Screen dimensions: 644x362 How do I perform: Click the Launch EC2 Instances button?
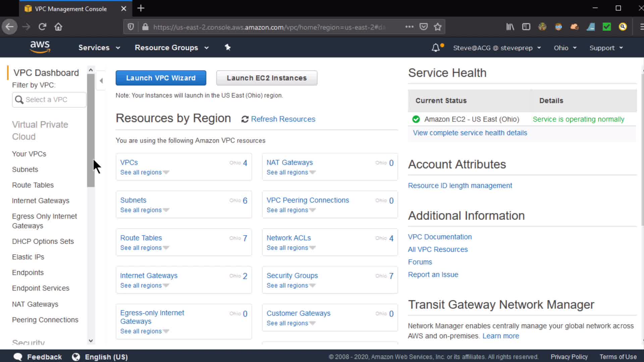point(267,78)
